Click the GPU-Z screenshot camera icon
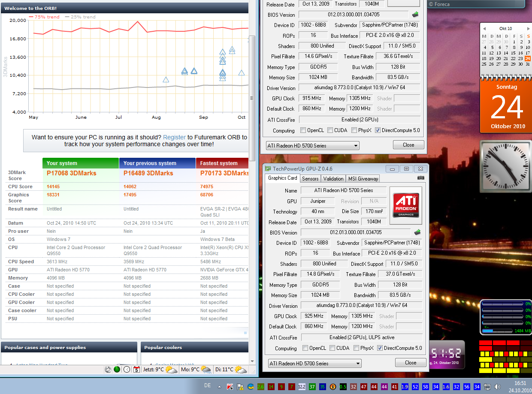The width and height of the screenshot is (532, 394). (421, 178)
